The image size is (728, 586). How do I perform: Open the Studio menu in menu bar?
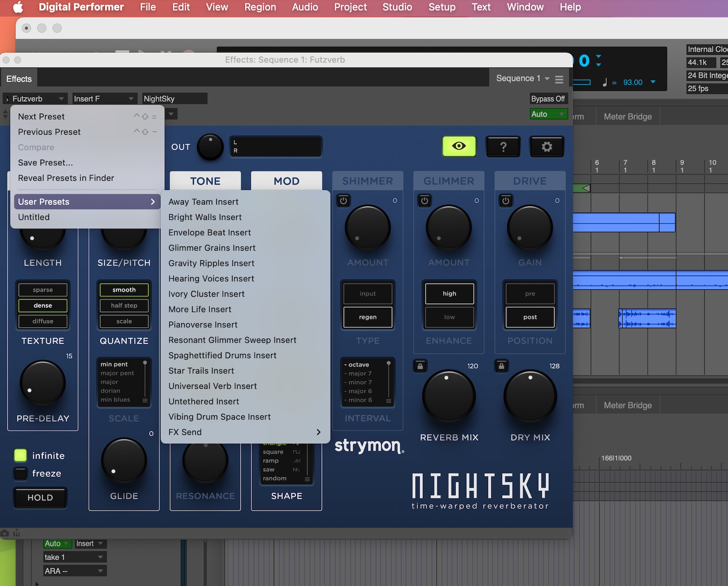(397, 7)
